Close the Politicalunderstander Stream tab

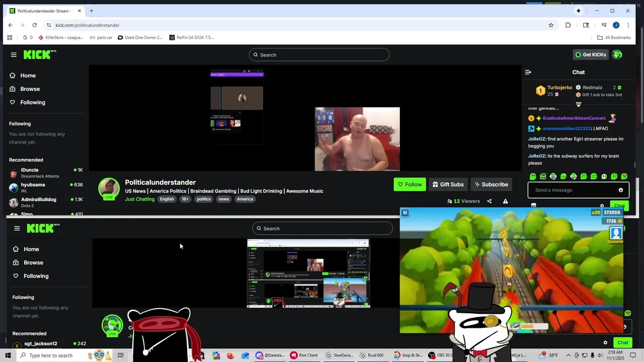[x=79, y=11]
